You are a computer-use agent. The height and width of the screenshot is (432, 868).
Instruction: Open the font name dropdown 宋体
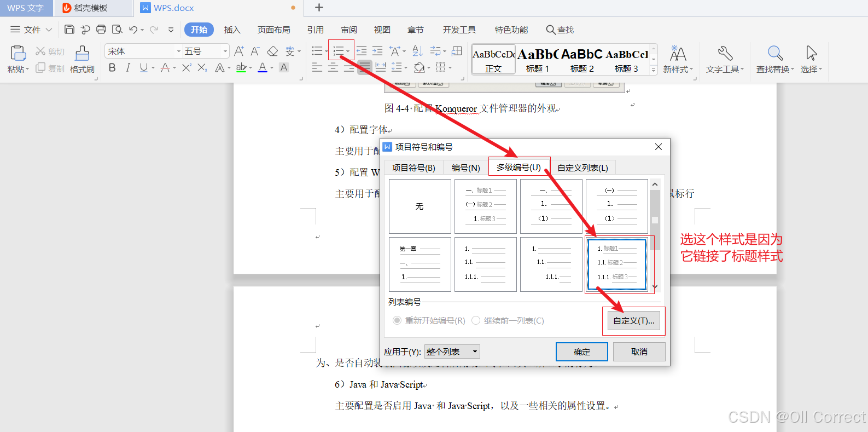tap(178, 51)
